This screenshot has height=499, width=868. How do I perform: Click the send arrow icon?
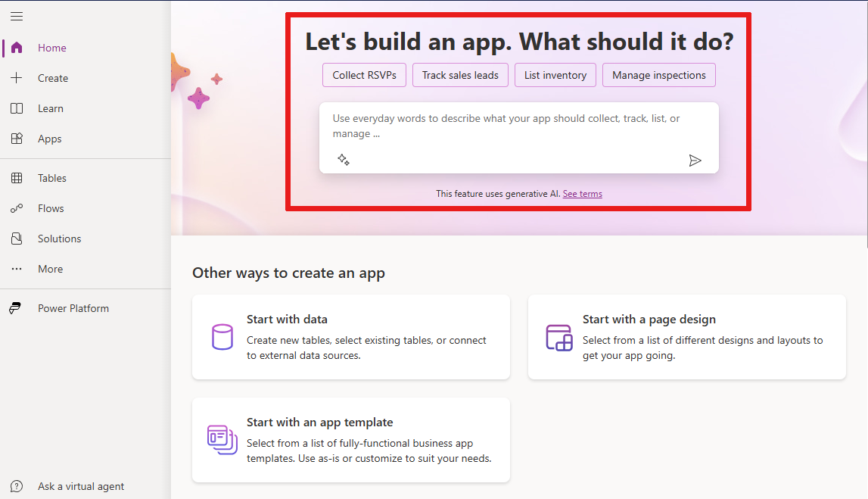click(x=695, y=160)
